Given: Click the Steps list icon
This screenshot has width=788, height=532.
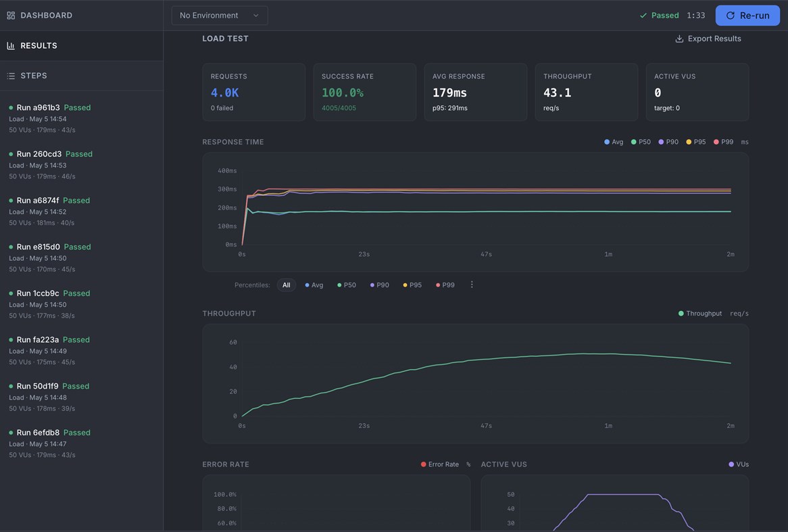Looking at the screenshot, I should click(x=11, y=76).
